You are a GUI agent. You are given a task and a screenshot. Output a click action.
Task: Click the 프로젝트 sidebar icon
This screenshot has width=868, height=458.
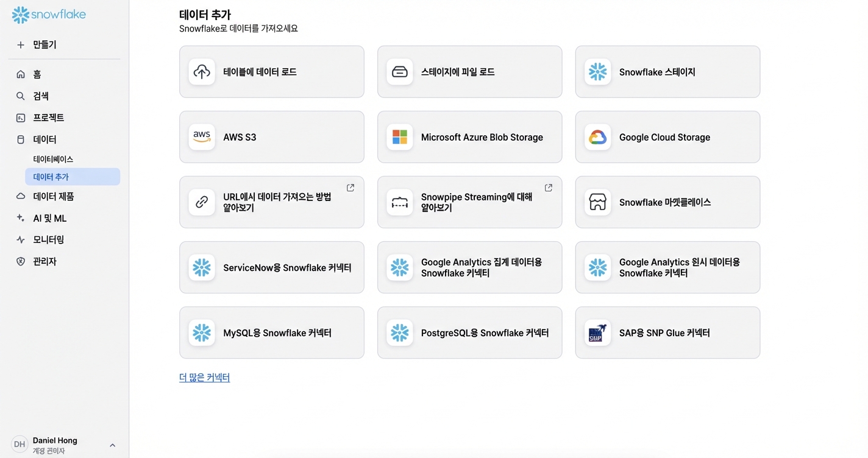click(x=21, y=118)
